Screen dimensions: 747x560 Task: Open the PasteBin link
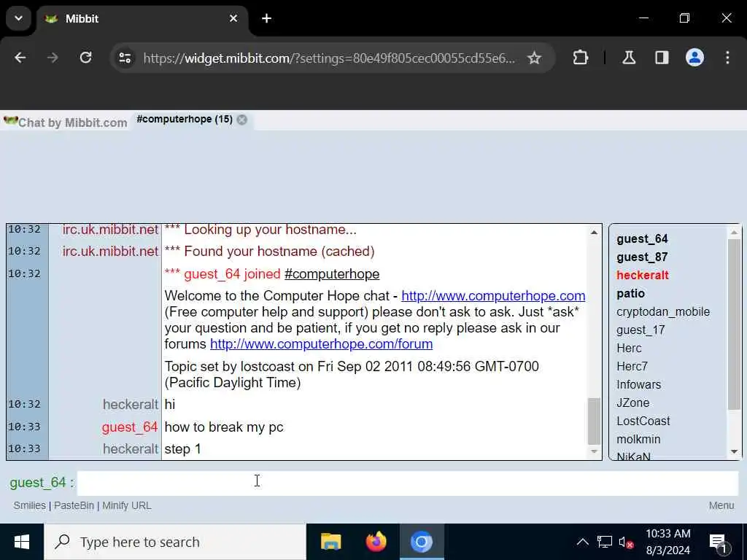click(74, 505)
